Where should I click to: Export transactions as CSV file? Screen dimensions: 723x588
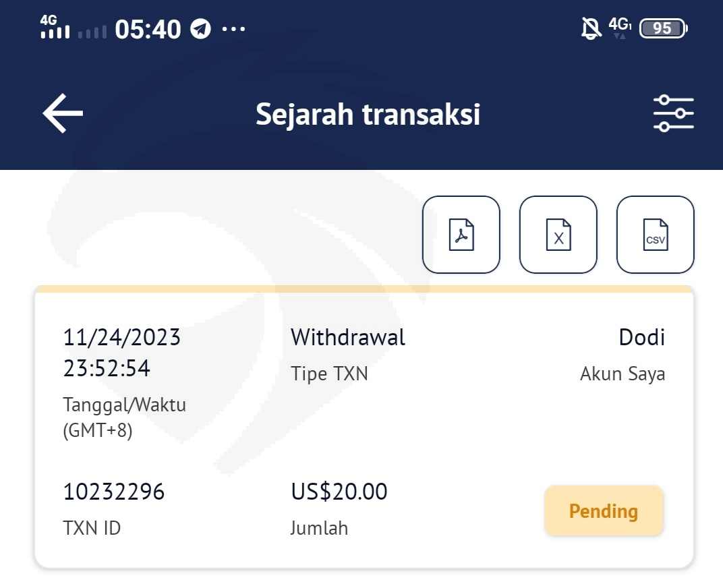(x=656, y=235)
